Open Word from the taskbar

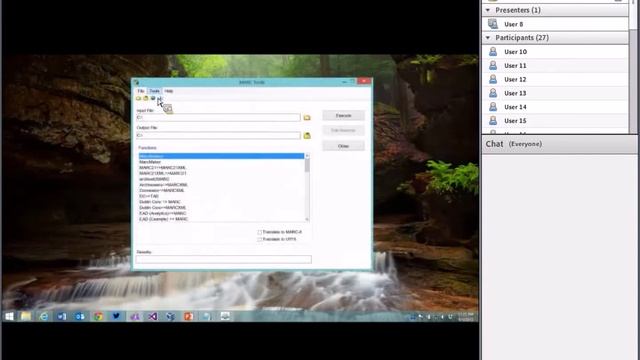(62, 316)
